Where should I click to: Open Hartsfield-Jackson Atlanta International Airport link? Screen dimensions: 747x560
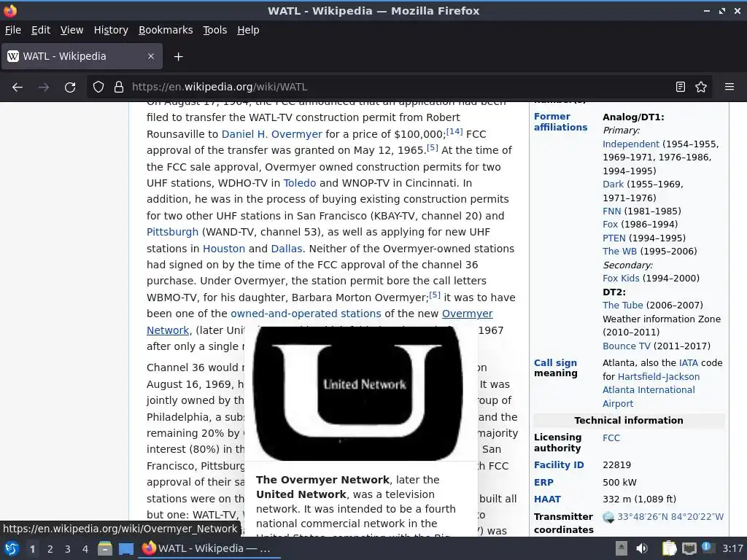click(x=651, y=390)
